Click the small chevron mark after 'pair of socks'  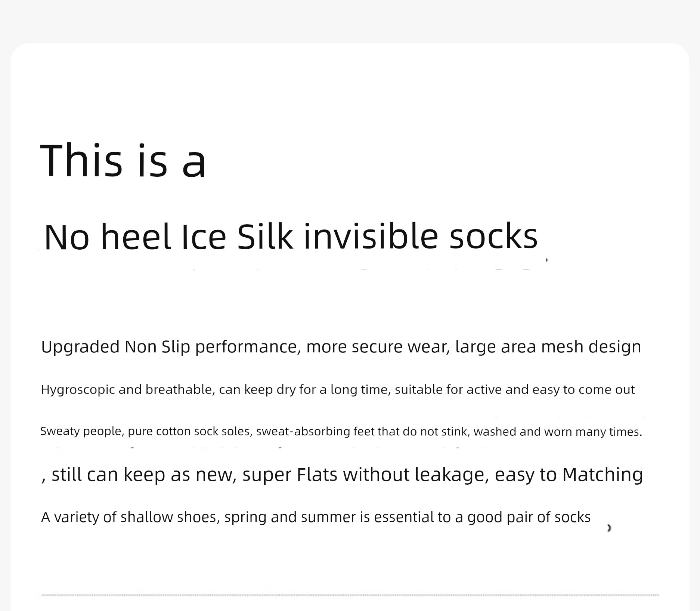tap(609, 528)
